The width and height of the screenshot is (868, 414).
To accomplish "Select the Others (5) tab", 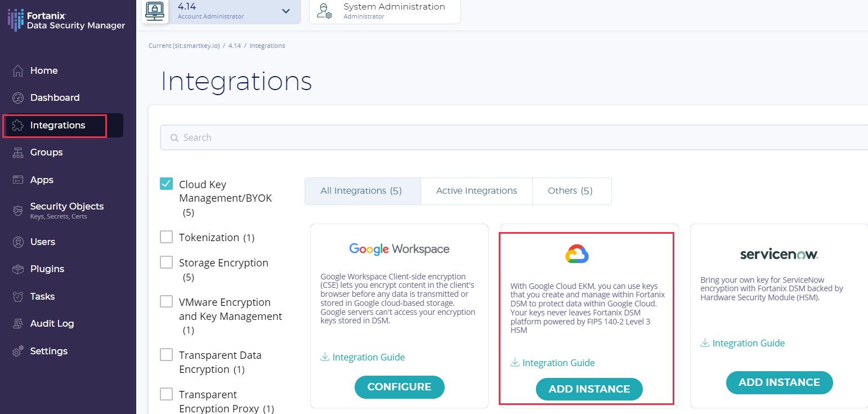I will [570, 191].
